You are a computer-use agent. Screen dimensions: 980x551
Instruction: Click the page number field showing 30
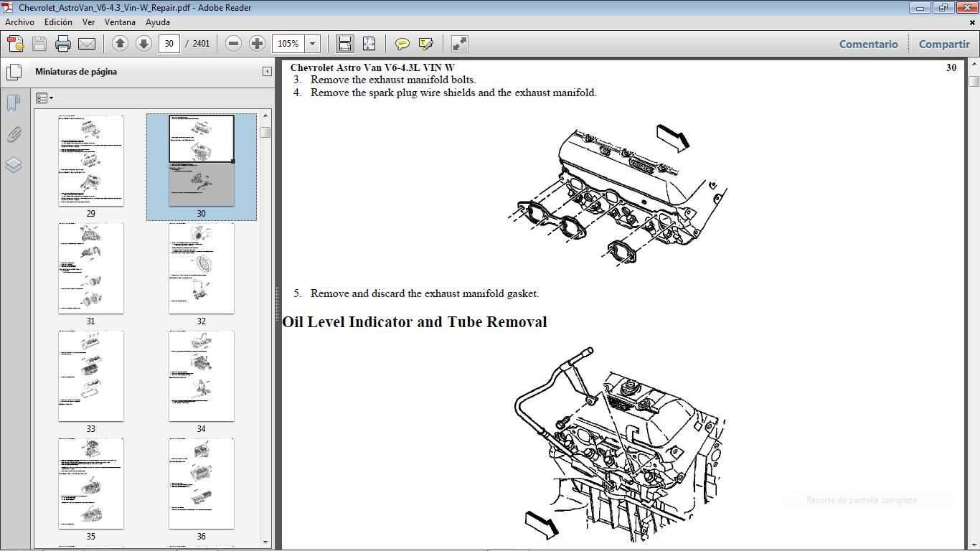click(x=169, y=44)
